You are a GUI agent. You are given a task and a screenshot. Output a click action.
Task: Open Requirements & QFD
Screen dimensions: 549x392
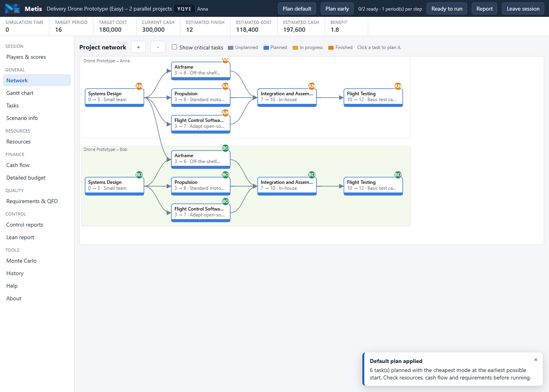tap(37, 201)
